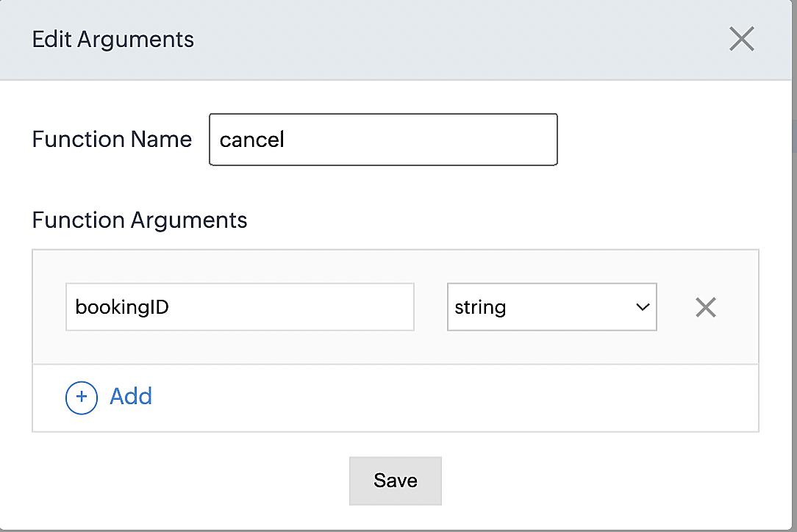Focus the Function Name field containing cancel
The width and height of the screenshot is (797, 532).
[383, 140]
